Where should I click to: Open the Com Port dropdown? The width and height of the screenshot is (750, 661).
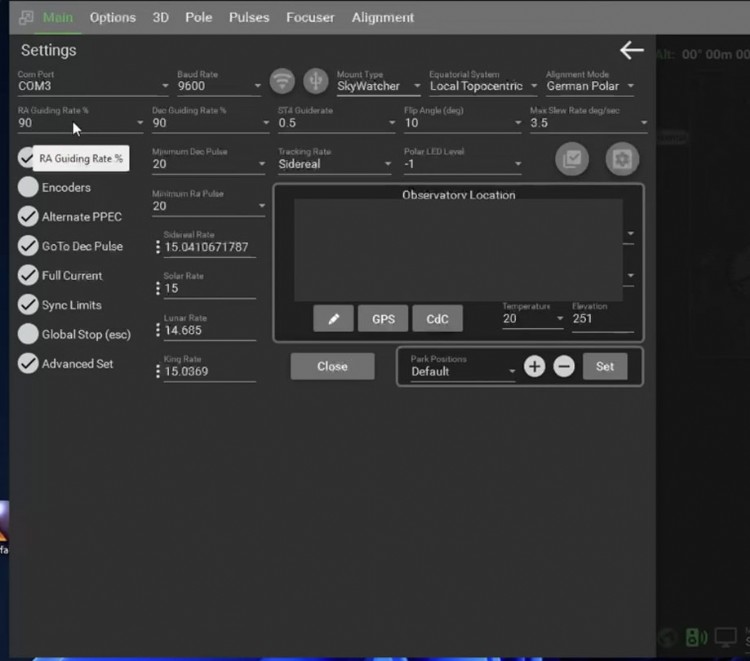tap(94, 87)
